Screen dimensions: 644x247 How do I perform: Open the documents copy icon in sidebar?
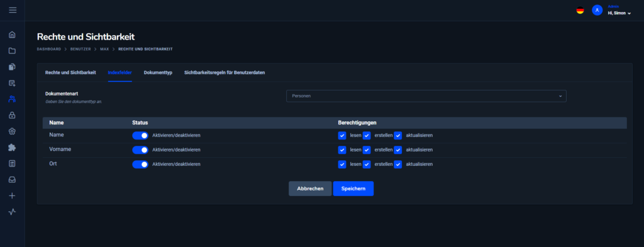pos(12,67)
